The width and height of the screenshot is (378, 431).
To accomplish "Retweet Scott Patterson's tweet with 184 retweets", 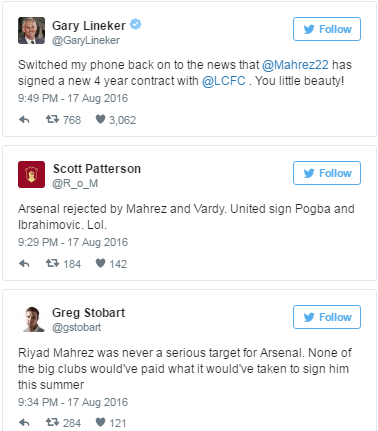I will pyautogui.click(x=52, y=263).
